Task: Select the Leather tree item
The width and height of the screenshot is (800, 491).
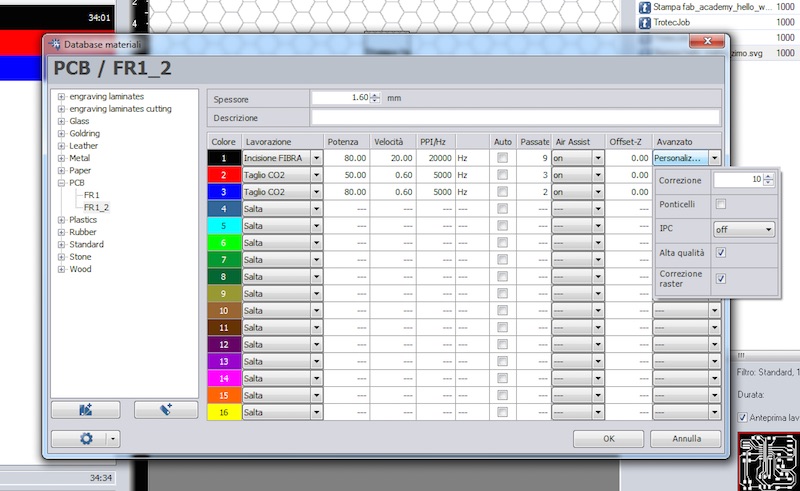Action: 83,145
